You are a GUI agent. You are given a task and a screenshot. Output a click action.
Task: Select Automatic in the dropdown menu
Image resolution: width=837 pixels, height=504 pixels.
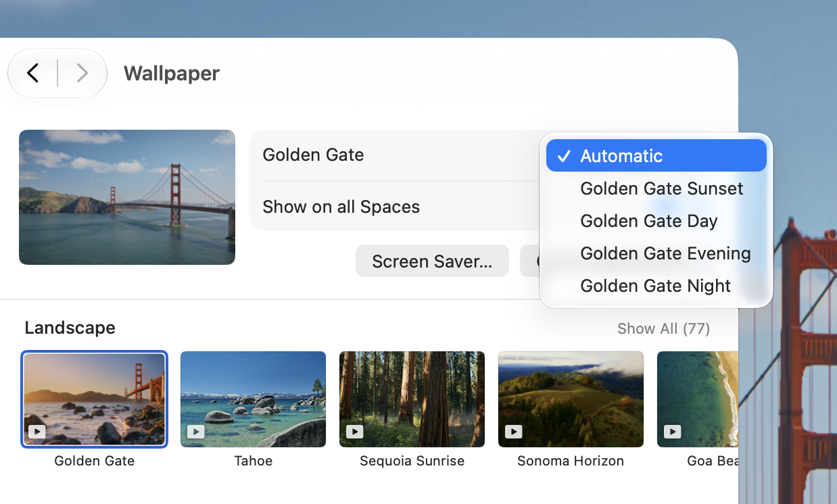coord(656,156)
